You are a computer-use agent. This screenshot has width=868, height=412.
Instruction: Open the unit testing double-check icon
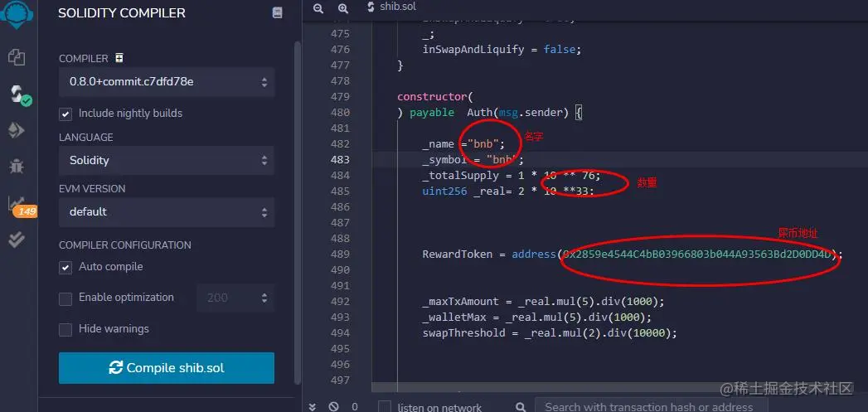[17, 240]
